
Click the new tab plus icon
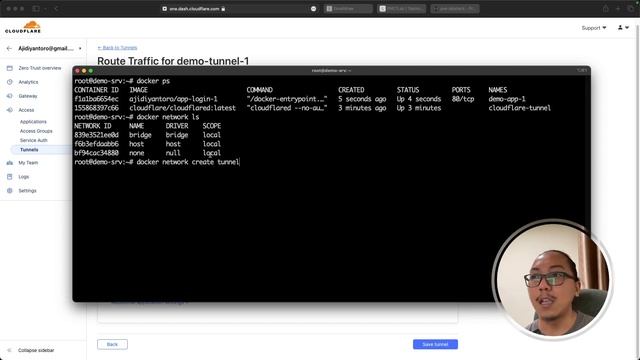618,9
